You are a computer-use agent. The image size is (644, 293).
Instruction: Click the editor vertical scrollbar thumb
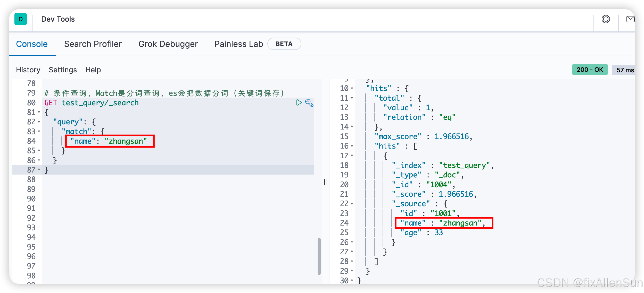click(x=319, y=256)
